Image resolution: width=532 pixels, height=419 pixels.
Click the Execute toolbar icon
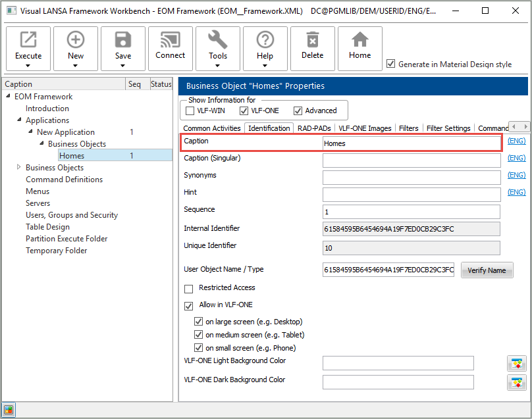(x=28, y=39)
